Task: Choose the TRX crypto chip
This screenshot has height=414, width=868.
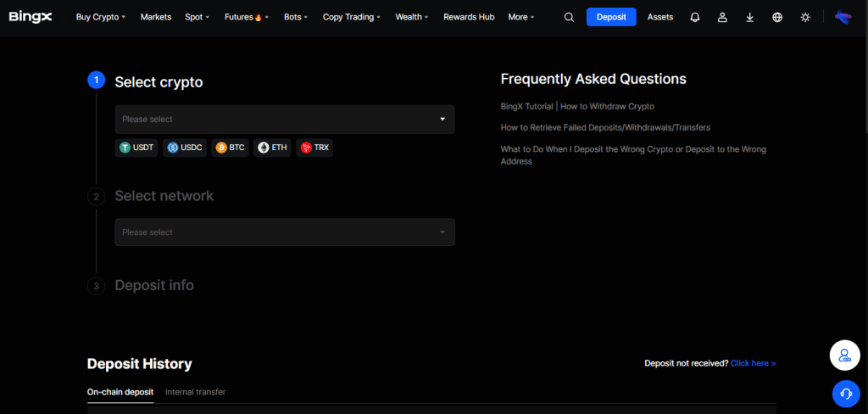Action: (314, 148)
